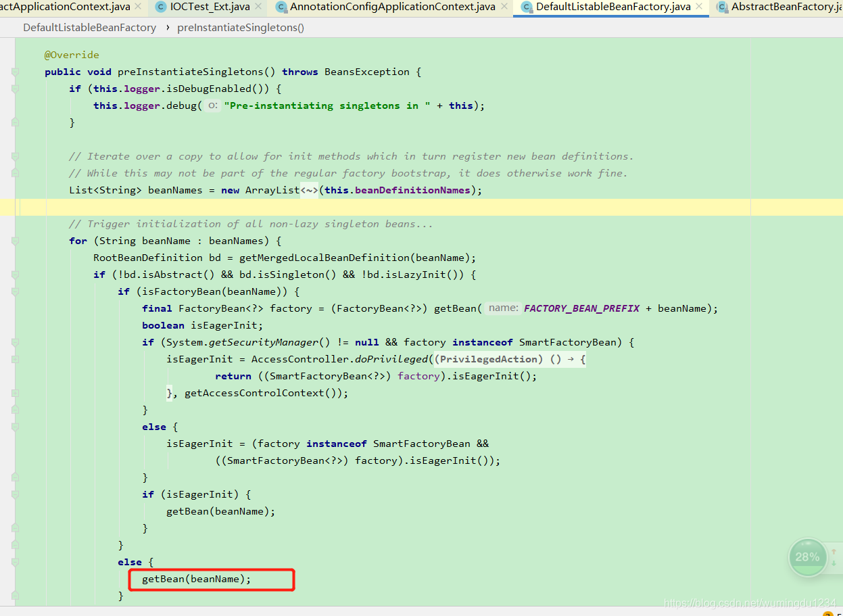Switch to the IOCTest_Ext.java tab

click(210, 7)
